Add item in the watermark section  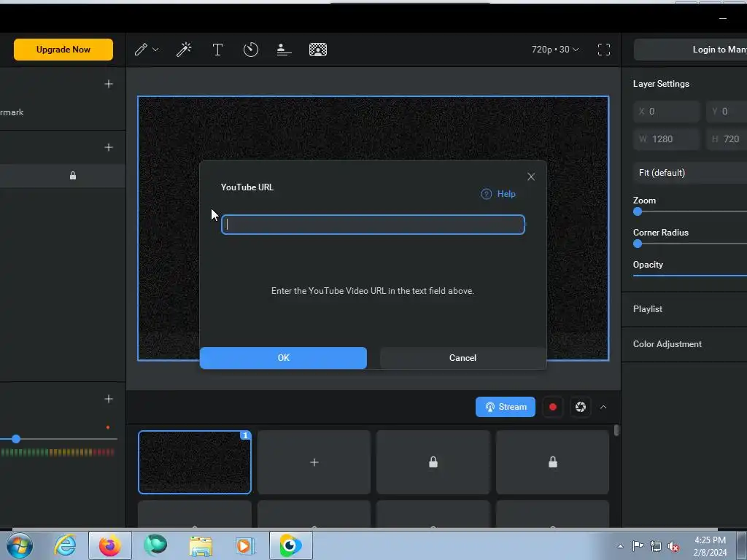[x=109, y=84]
